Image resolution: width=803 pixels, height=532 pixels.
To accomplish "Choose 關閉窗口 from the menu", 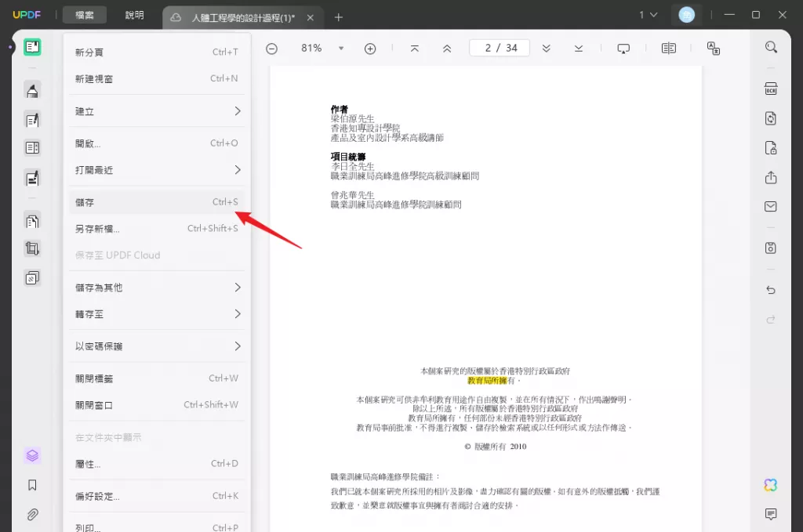I will coord(157,405).
